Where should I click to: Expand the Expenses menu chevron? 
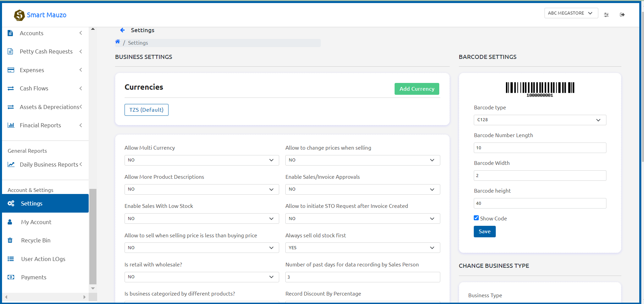pos(81,70)
